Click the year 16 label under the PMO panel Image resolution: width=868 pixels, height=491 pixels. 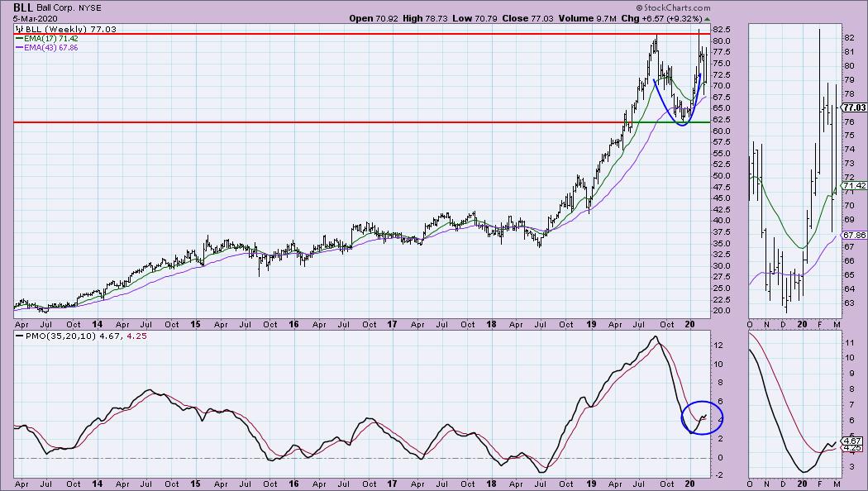tap(293, 484)
